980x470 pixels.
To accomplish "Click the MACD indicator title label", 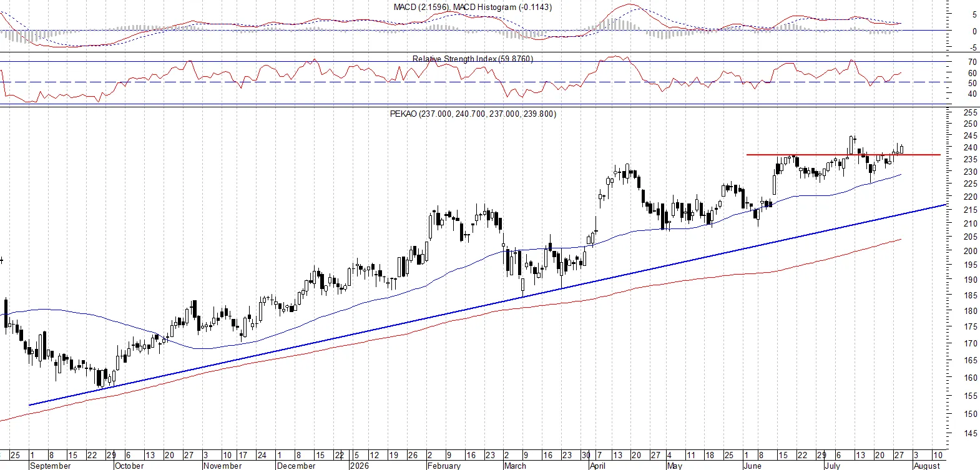I will pos(473,7).
